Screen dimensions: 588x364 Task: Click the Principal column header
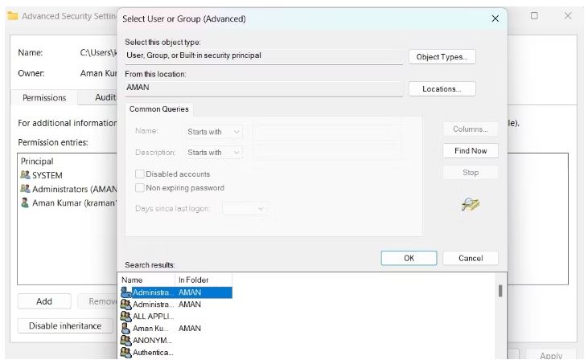(37, 162)
